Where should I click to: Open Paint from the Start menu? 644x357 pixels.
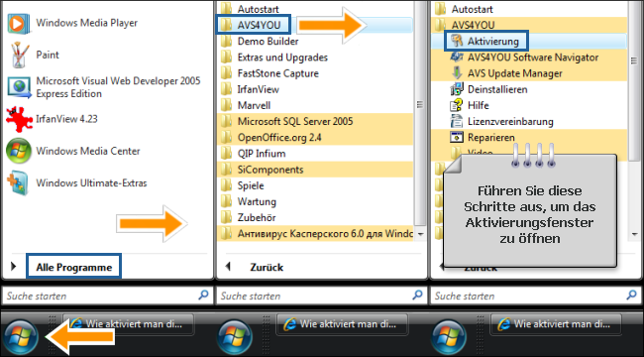(35, 55)
